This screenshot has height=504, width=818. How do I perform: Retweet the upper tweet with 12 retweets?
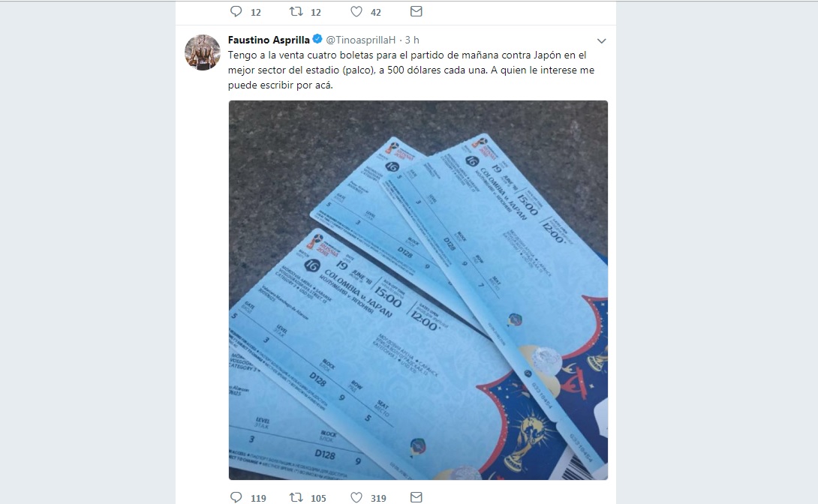(296, 11)
